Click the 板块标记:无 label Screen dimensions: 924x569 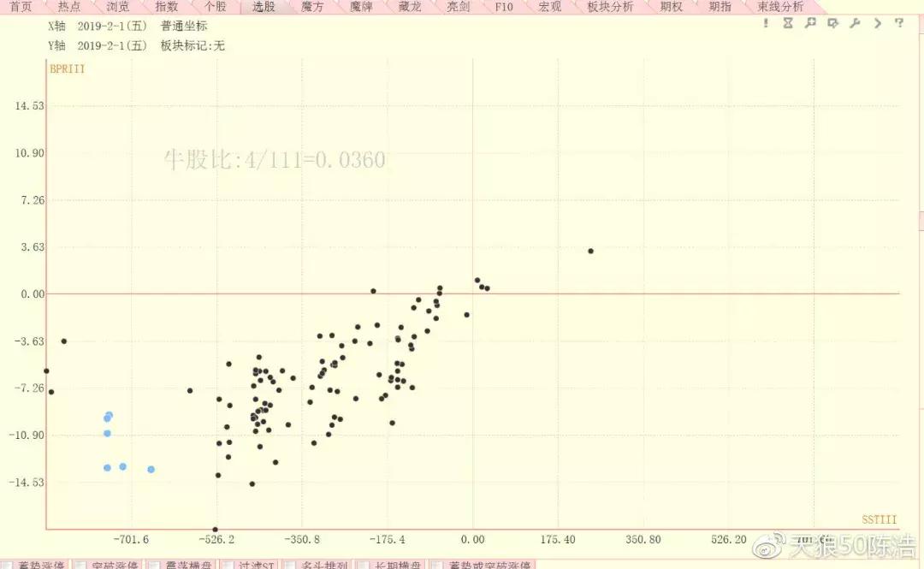coord(192,45)
